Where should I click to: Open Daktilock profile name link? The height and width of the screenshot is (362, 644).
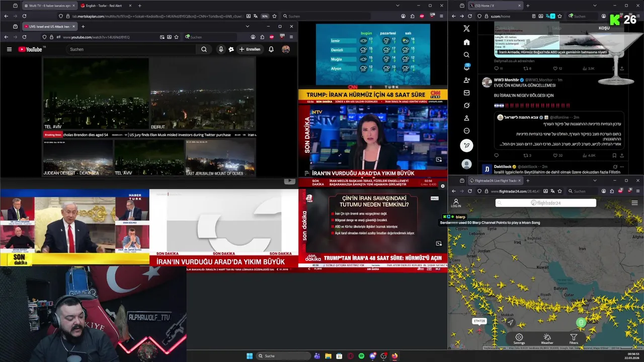[503, 166]
